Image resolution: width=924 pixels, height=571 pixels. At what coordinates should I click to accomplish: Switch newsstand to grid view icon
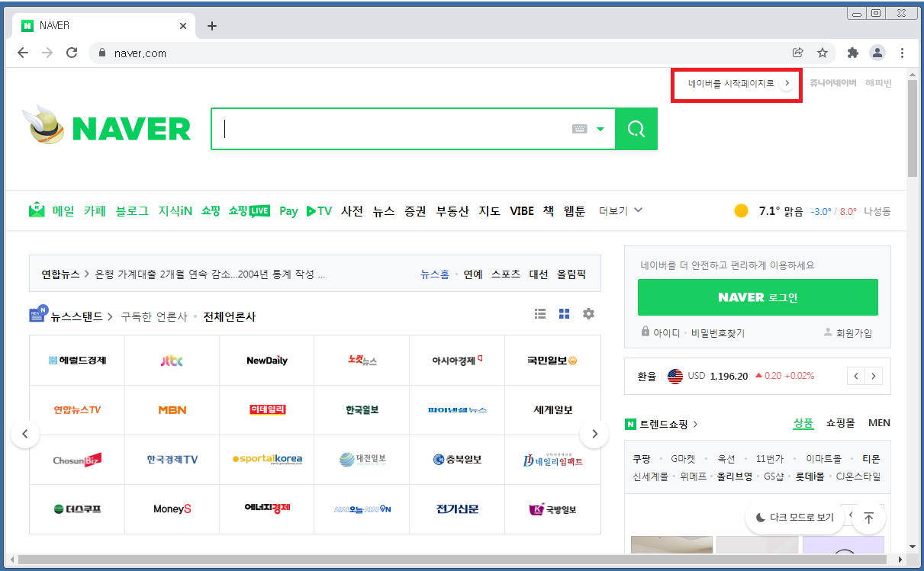point(565,313)
